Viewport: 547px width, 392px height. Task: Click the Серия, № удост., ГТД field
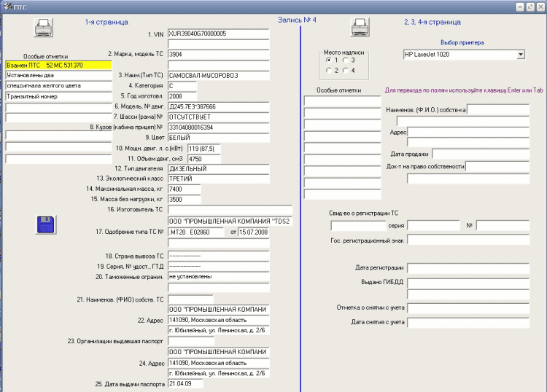coord(218,266)
